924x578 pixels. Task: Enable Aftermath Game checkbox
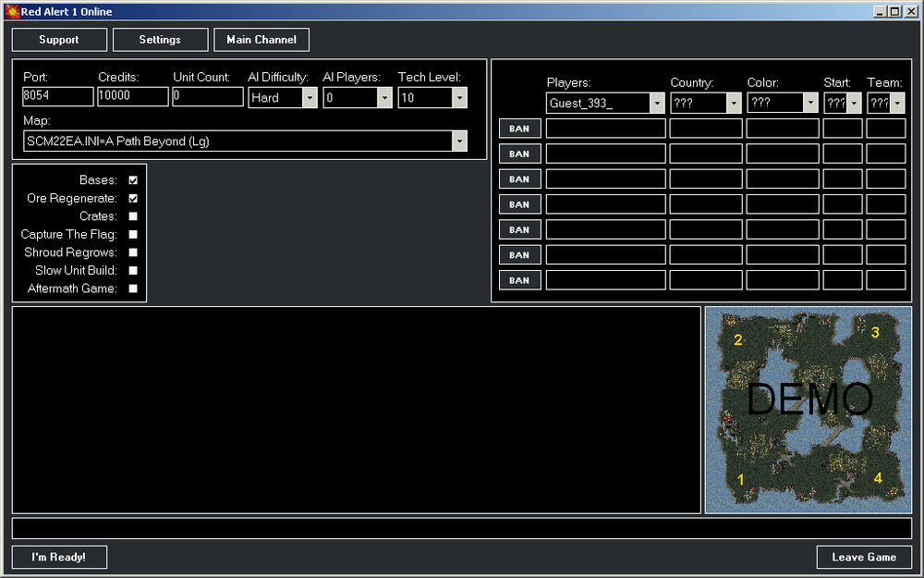pyautogui.click(x=133, y=289)
